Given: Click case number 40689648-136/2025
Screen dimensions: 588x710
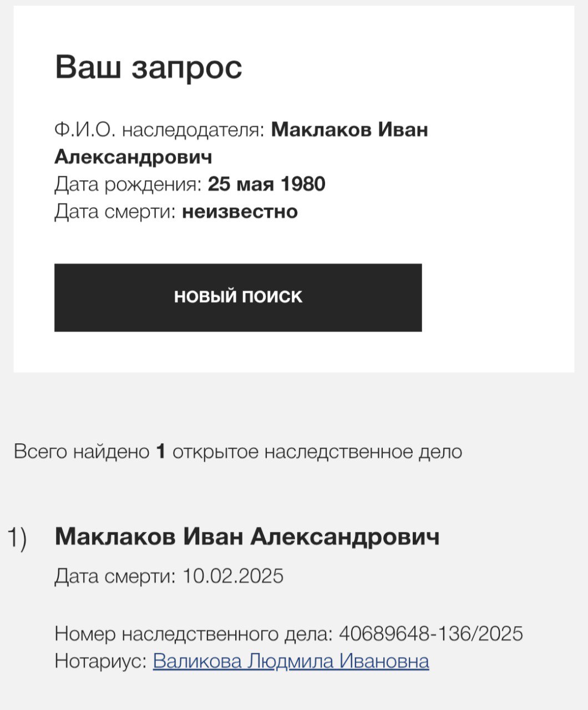Looking at the screenshot, I should pos(430,633).
